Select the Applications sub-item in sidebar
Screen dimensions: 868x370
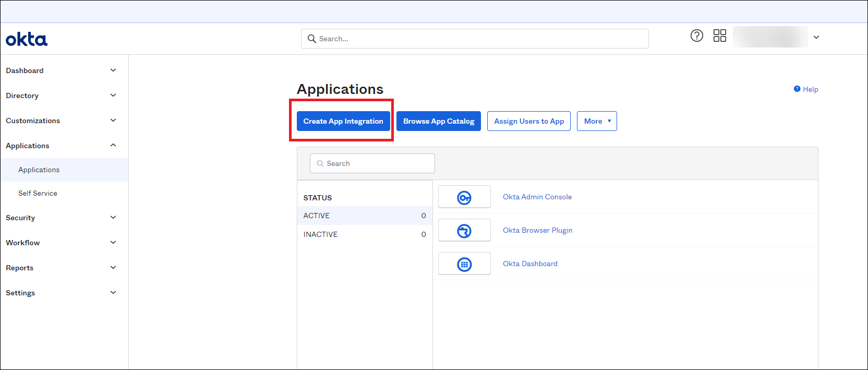point(39,170)
